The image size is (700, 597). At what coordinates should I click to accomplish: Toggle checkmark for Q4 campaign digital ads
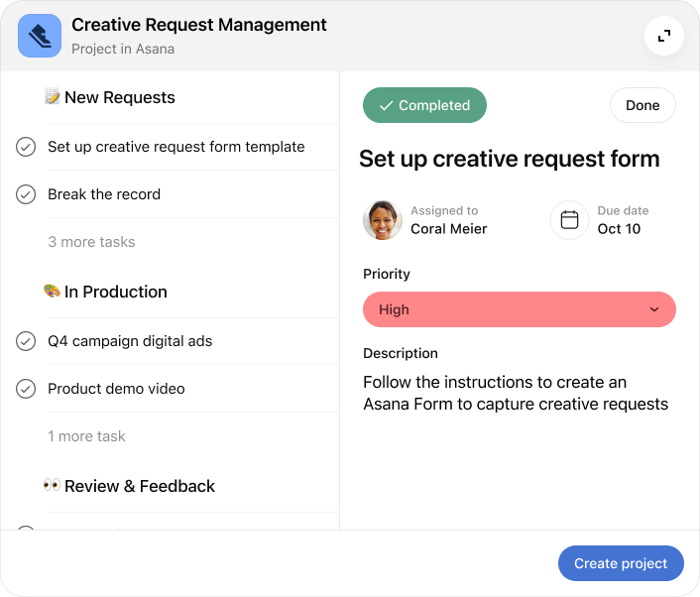(x=26, y=341)
